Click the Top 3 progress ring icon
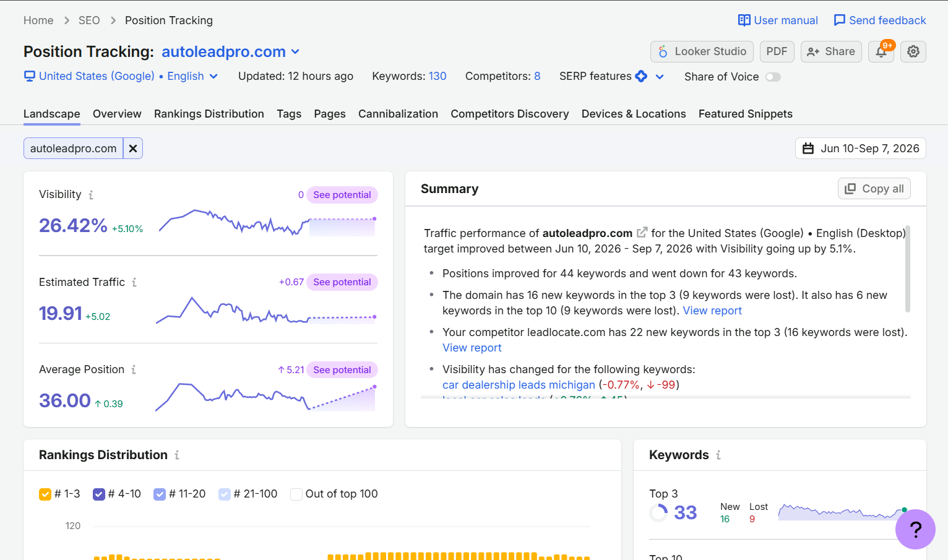This screenshot has width=948, height=560. coord(658,512)
